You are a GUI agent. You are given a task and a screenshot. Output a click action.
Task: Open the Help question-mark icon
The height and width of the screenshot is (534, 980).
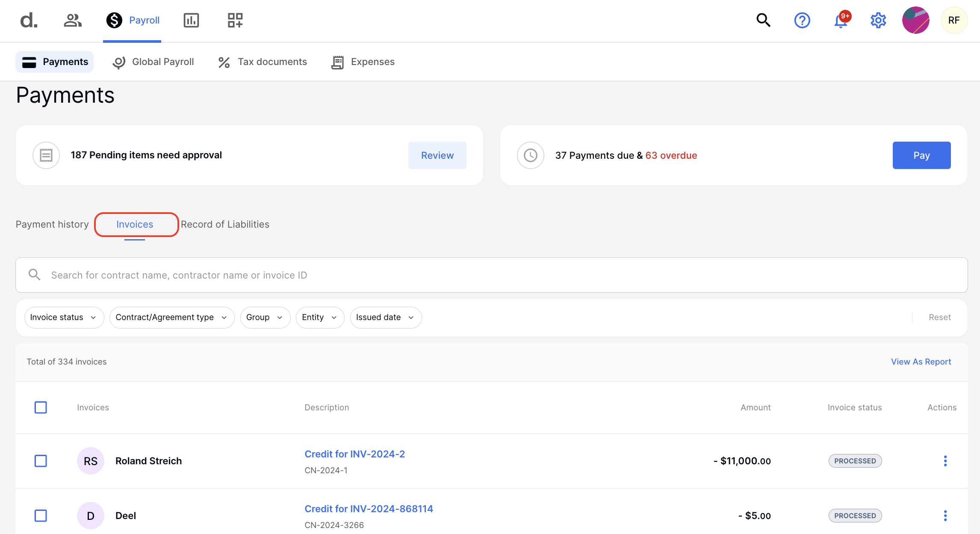802,20
